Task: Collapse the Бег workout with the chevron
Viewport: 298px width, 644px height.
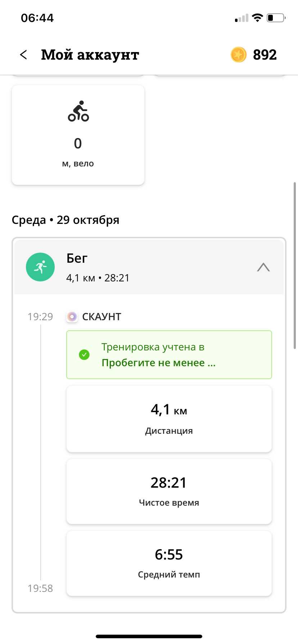Action: click(x=263, y=267)
